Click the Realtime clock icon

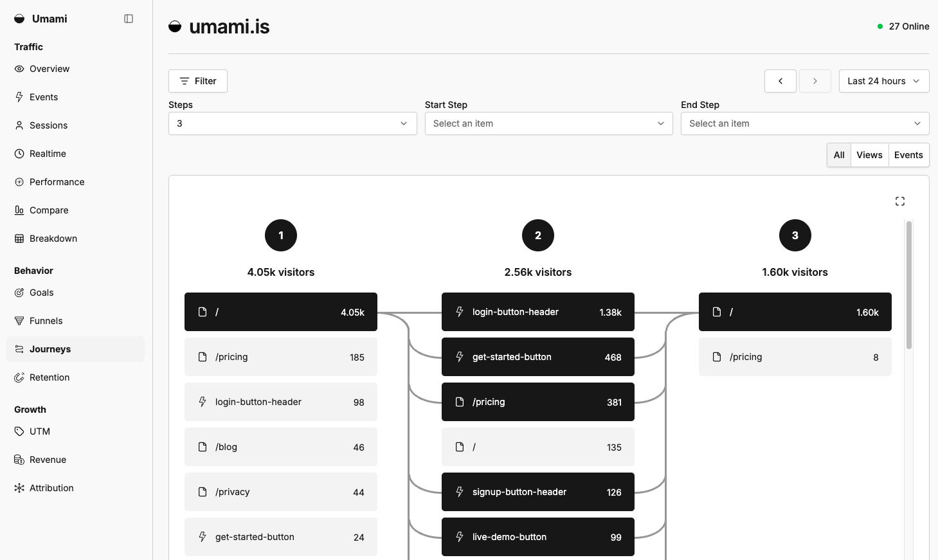[19, 154]
